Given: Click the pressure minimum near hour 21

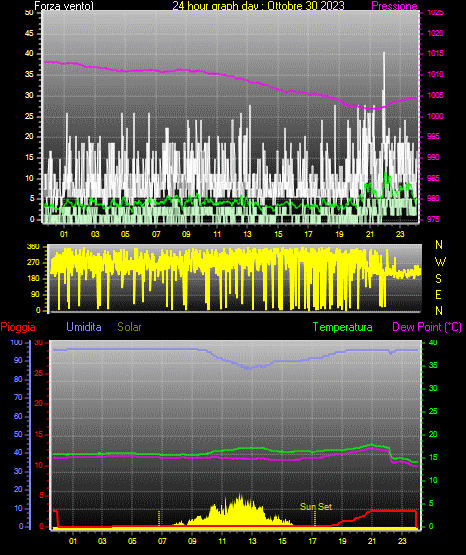Looking at the screenshot, I should pyautogui.click(x=371, y=108).
